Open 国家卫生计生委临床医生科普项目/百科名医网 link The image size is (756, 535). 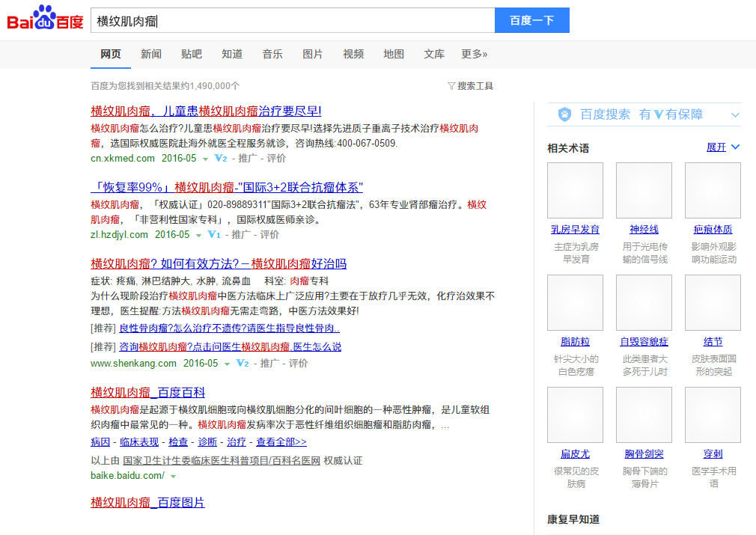pyautogui.click(x=222, y=461)
